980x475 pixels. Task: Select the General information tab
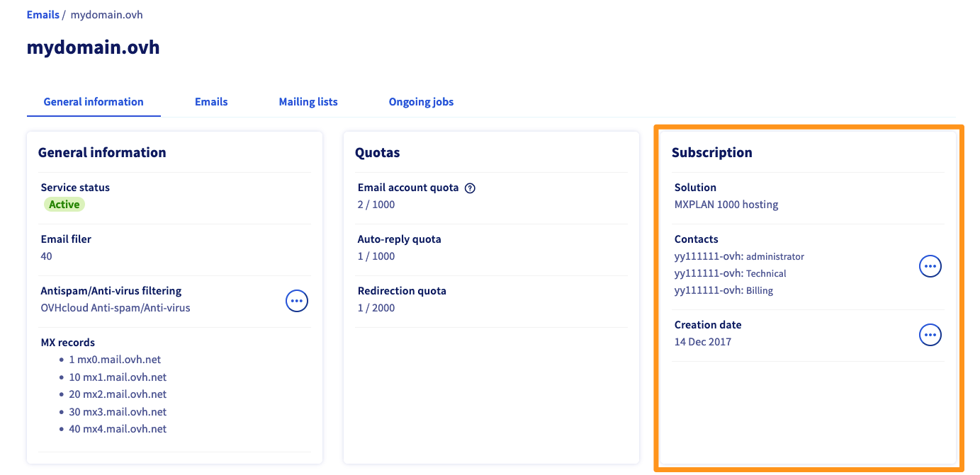coord(94,102)
